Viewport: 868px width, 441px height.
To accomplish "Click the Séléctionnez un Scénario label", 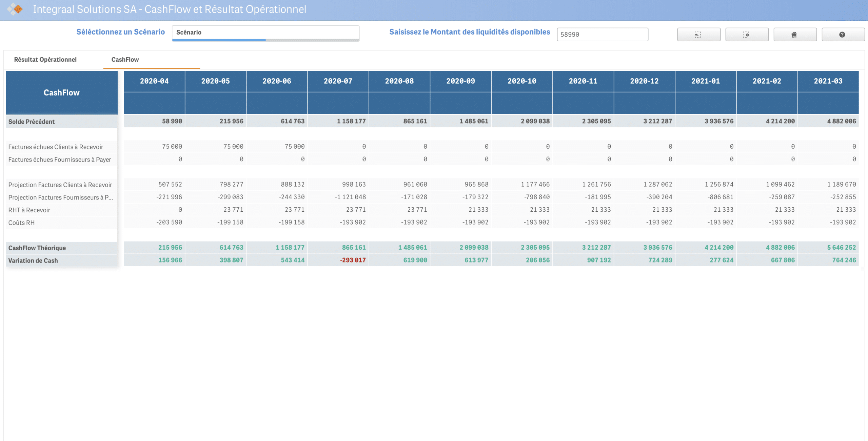I will (x=121, y=32).
